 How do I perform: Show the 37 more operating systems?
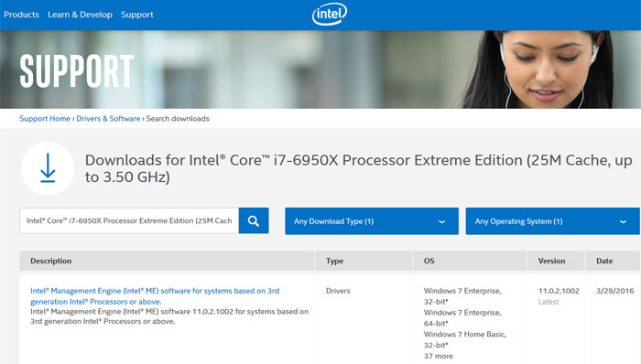(439, 356)
